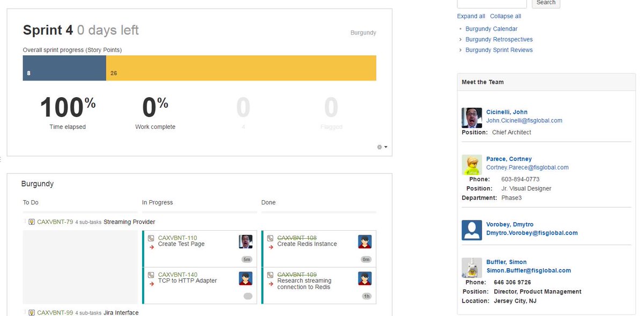Click the 0m time badge on CAXVBNT-108
644x316 pixels.
pos(367,260)
